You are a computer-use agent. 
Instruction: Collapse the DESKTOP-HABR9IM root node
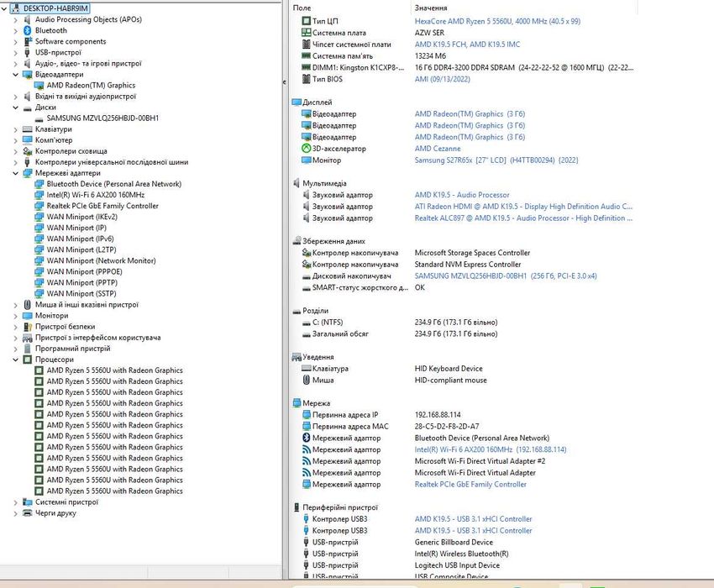click(5, 8)
